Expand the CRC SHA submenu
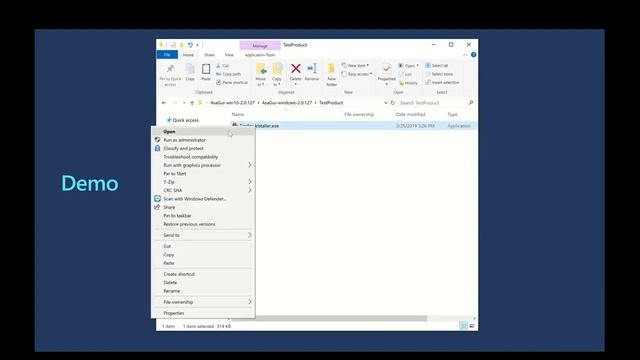This screenshot has height=360, width=640. (250, 190)
